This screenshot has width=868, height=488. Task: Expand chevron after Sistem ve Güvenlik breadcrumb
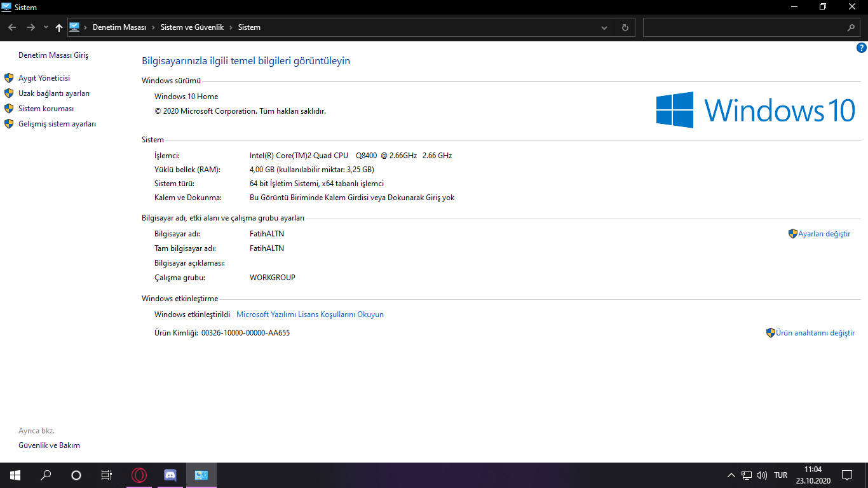tap(231, 27)
